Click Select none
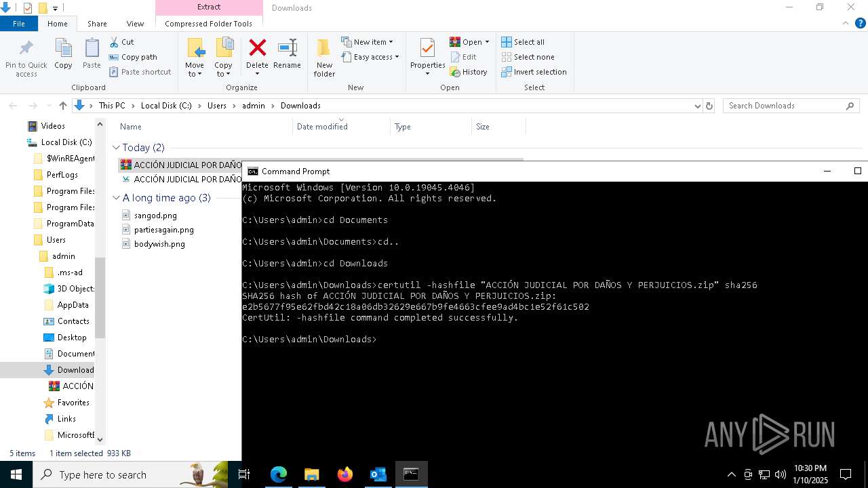The height and width of the screenshot is (488, 868). point(528,57)
